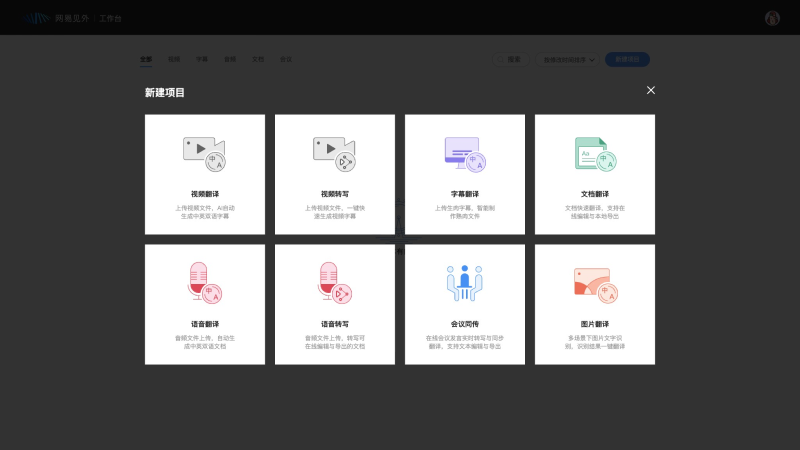Click the 图片翻译 card description text
This screenshot has height=450, width=800.
595,342
